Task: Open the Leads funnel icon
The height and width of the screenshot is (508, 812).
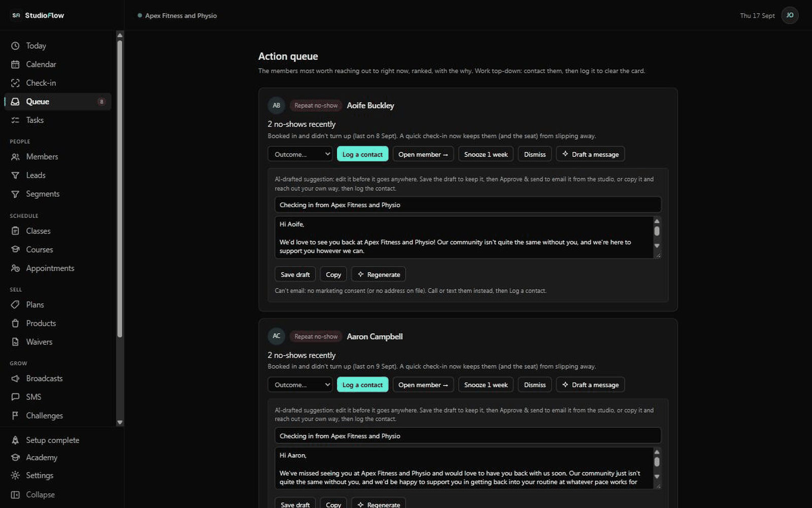Action: click(15, 175)
